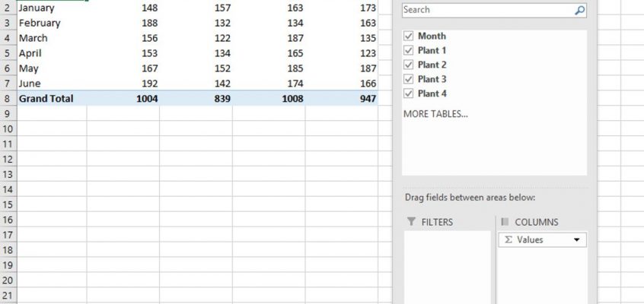Select the cell with value 157
This screenshot has width=644, height=304.
tap(196, 8)
